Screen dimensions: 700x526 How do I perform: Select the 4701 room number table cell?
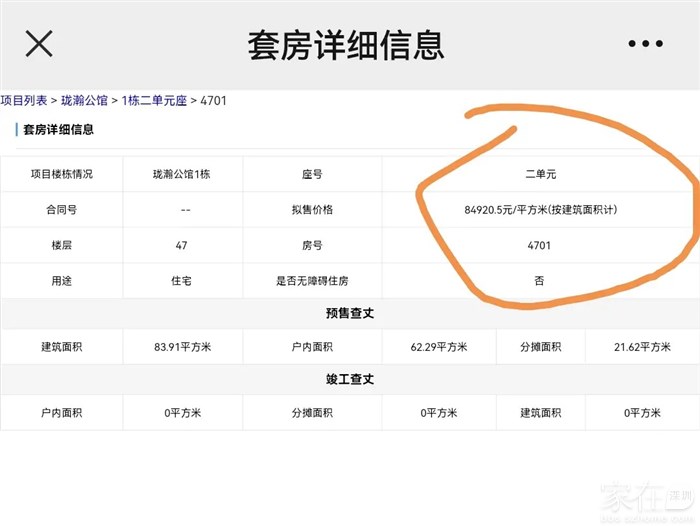(540, 245)
